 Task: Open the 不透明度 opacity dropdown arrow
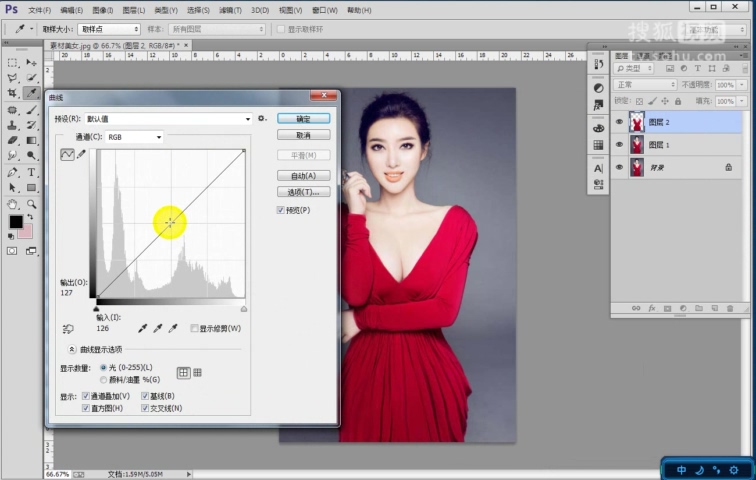pyautogui.click(x=742, y=85)
